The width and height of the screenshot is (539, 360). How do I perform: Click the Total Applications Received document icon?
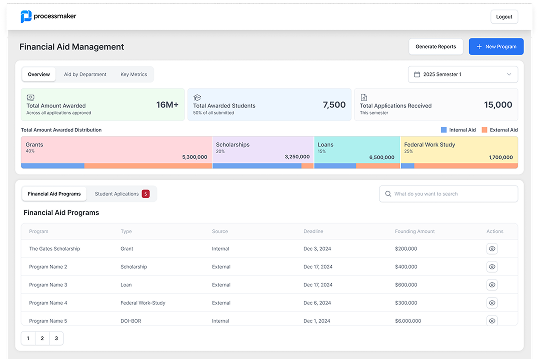(364, 97)
